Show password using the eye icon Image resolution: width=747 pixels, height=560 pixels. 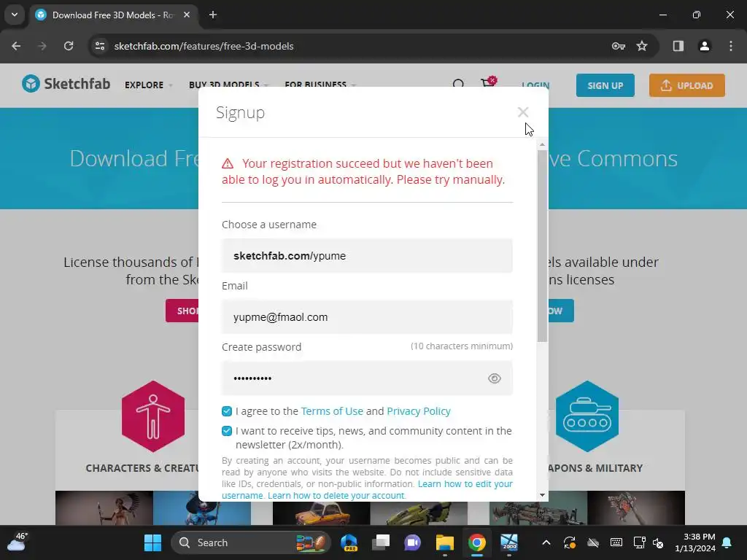494,378
